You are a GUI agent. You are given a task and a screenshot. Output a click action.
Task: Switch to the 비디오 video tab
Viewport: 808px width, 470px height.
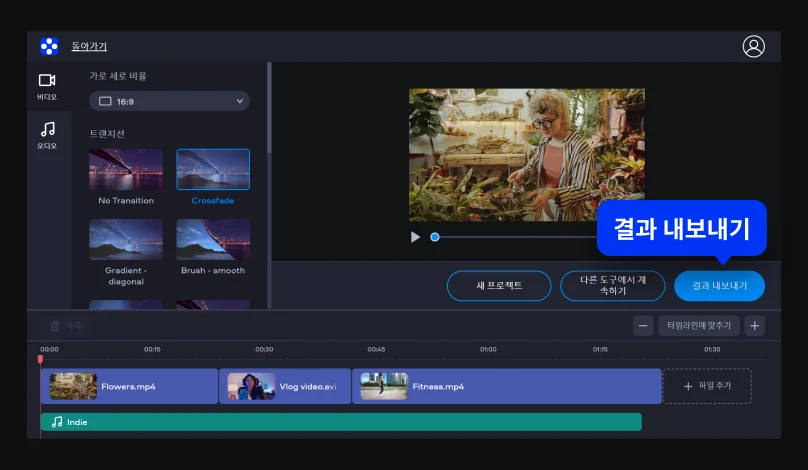click(x=47, y=86)
